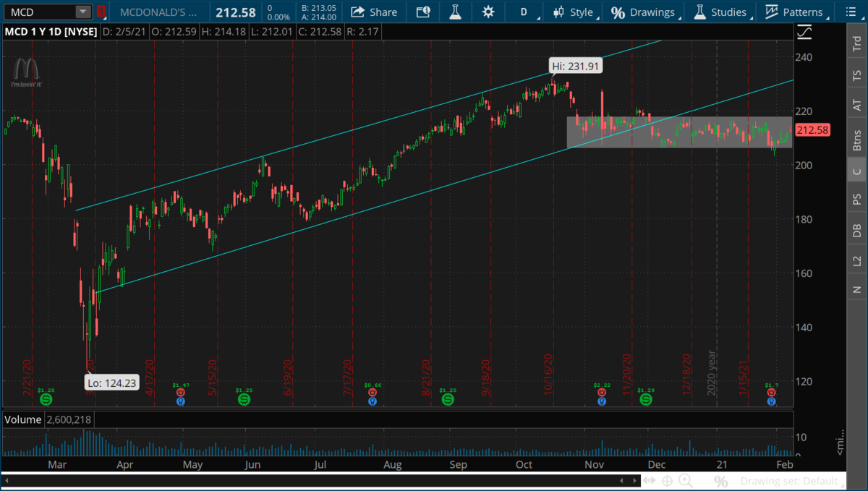
Task: Open the PS sidebar tab
Action: pyautogui.click(x=857, y=200)
